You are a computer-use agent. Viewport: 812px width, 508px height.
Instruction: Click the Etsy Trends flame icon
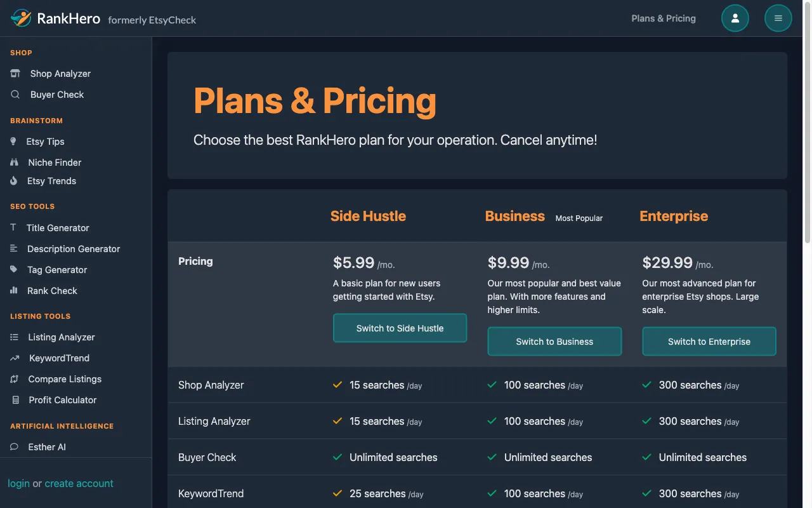(x=14, y=181)
